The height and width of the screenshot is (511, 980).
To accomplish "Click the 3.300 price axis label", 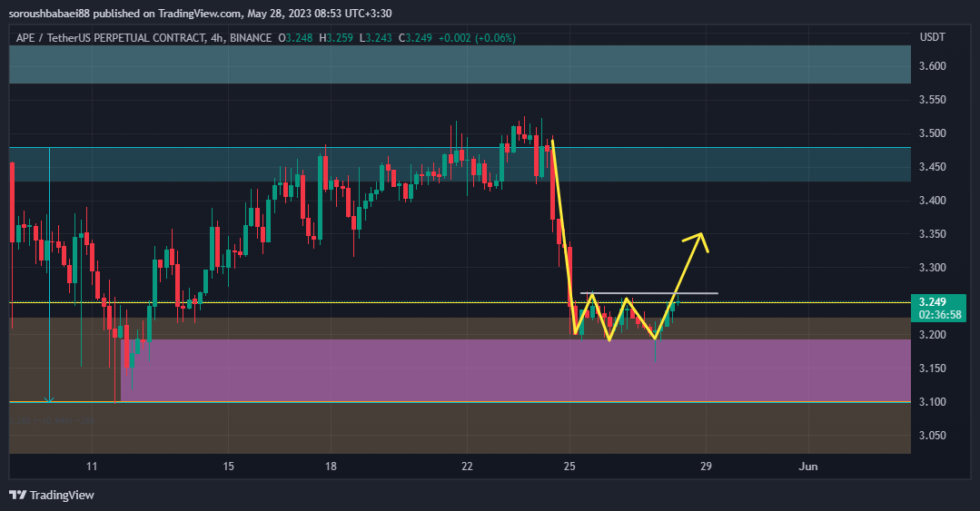I will coord(933,268).
